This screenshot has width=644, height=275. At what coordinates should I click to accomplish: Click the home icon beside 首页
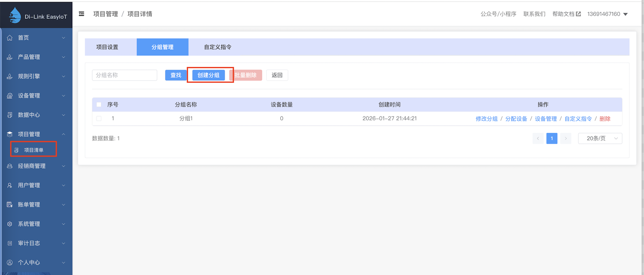(10, 38)
